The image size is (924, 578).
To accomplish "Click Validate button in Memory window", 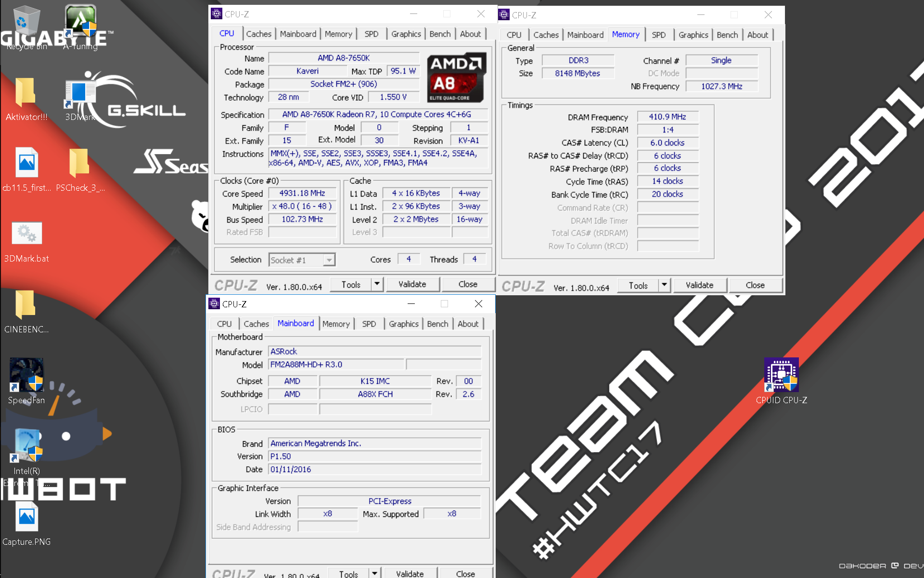I will coord(700,285).
